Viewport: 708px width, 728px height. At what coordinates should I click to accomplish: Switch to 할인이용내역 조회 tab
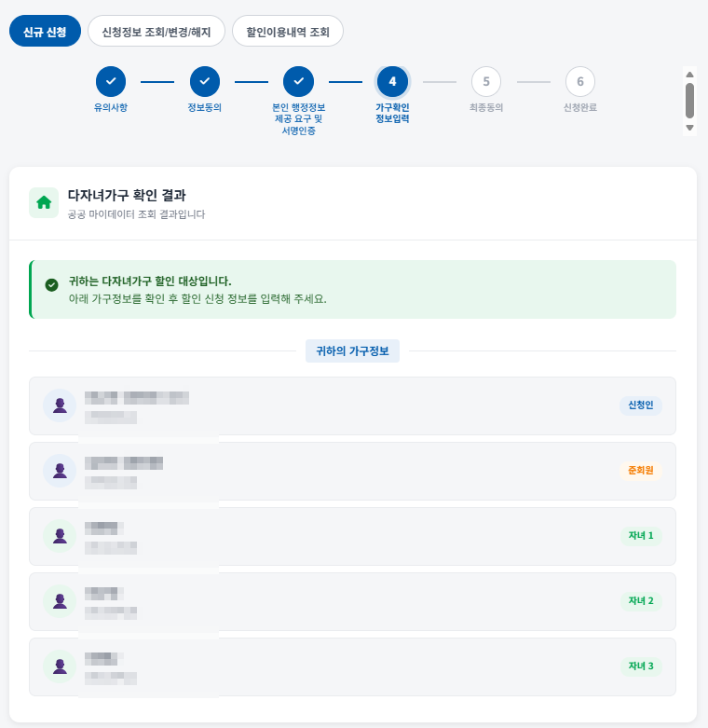pos(288,31)
